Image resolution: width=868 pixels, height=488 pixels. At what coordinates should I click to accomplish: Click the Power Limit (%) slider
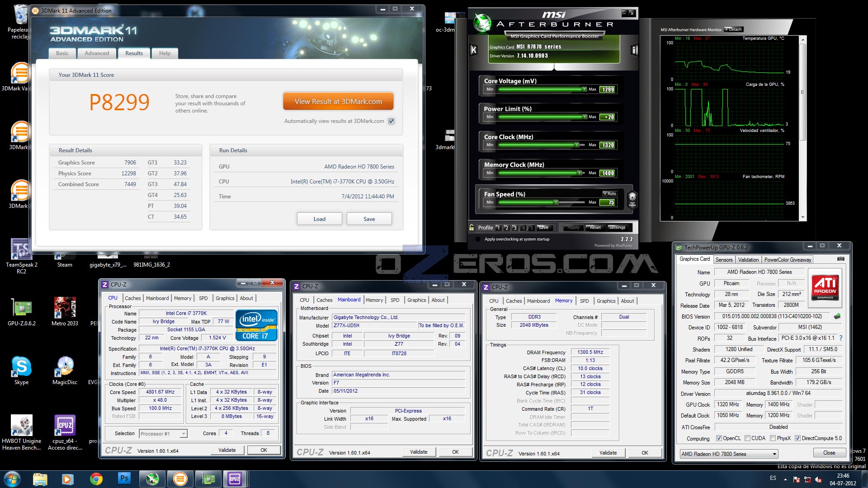point(542,117)
